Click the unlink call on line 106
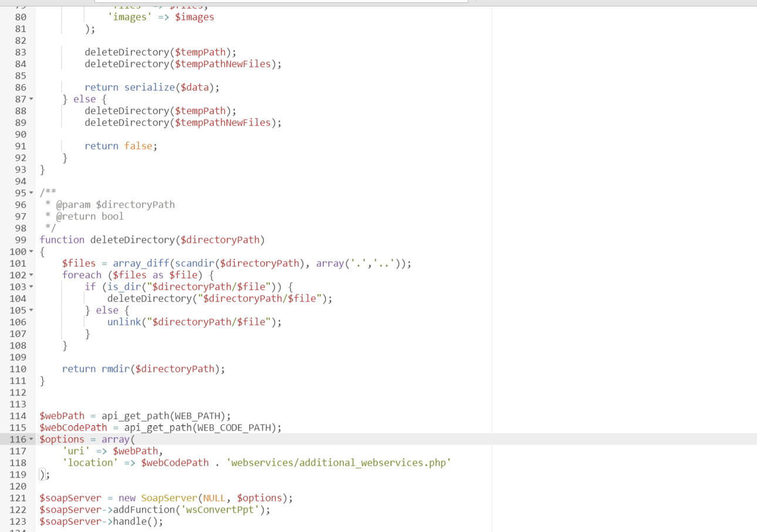Screen dimensions: 757x532 pos(195,322)
